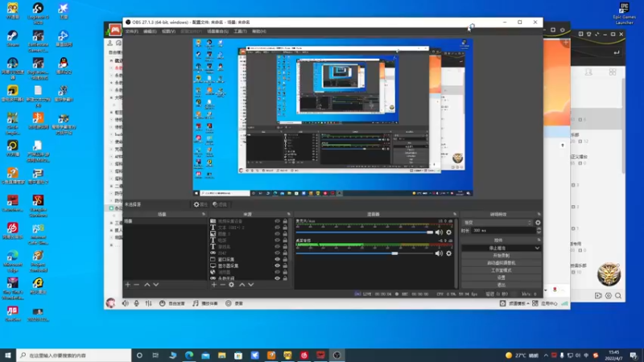Open the scene transition type dropdown

coord(497,223)
